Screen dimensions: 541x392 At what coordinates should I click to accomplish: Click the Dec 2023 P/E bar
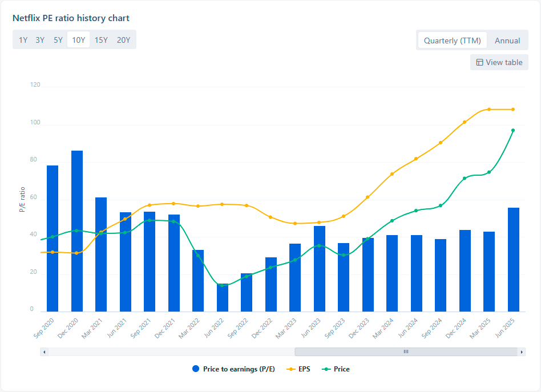(x=368, y=274)
